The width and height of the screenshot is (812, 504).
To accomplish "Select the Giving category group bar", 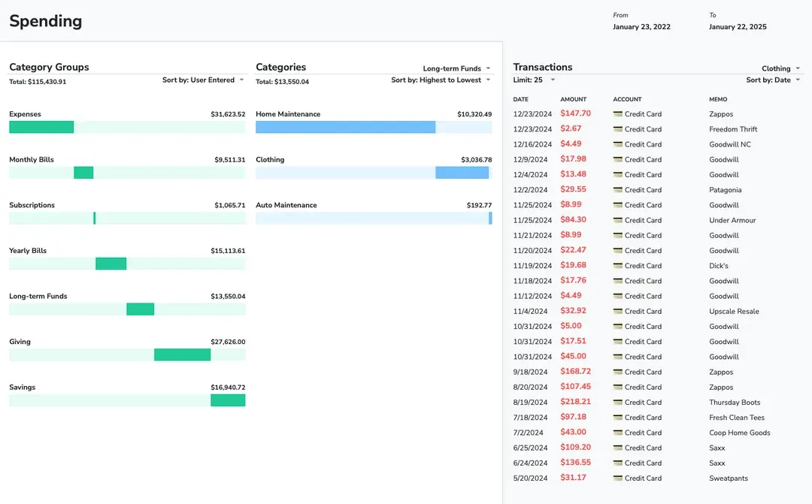I will 182,355.
